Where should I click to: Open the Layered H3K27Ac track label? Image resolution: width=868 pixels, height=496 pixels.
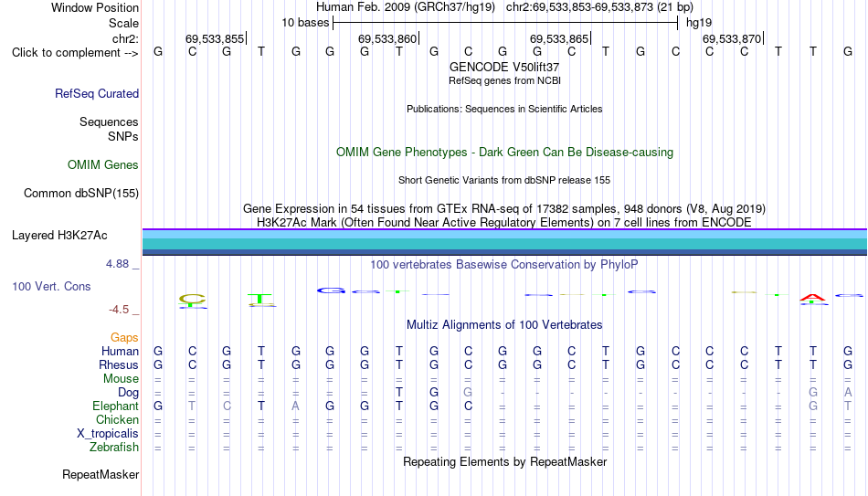(x=59, y=236)
